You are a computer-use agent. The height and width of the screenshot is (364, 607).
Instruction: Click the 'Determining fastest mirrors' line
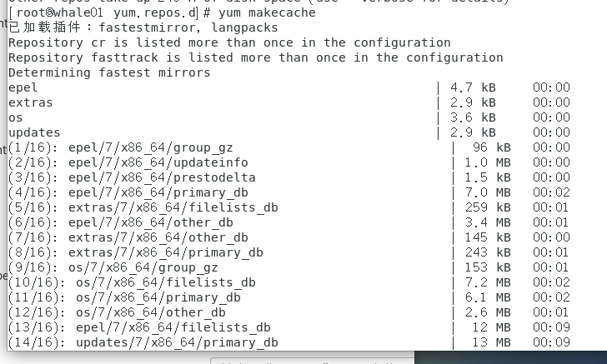[109, 72]
